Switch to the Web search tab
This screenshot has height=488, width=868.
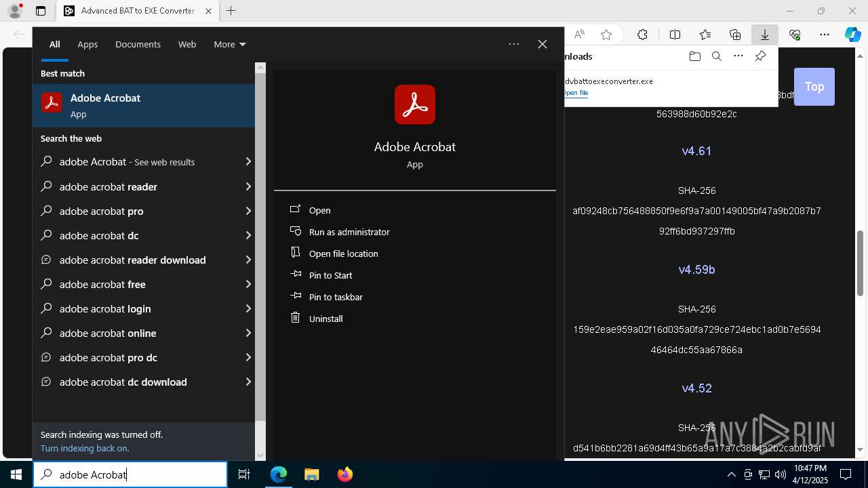(x=187, y=44)
